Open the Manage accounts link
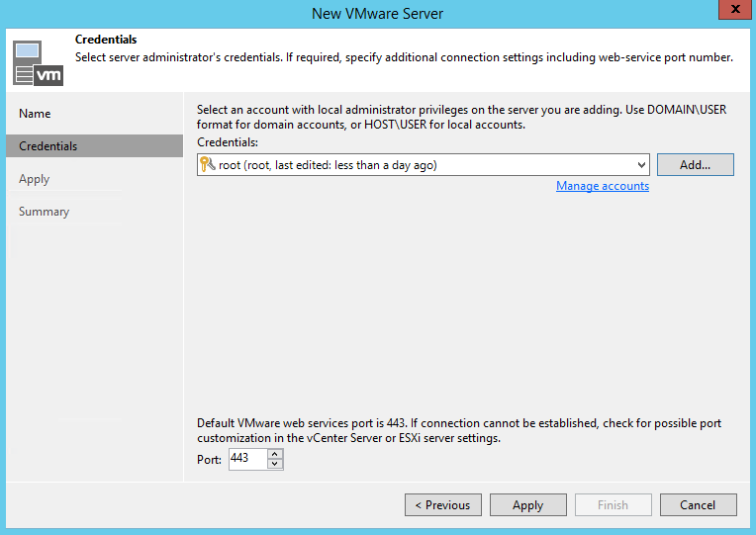Image resolution: width=756 pixels, height=535 pixels. click(x=602, y=186)
